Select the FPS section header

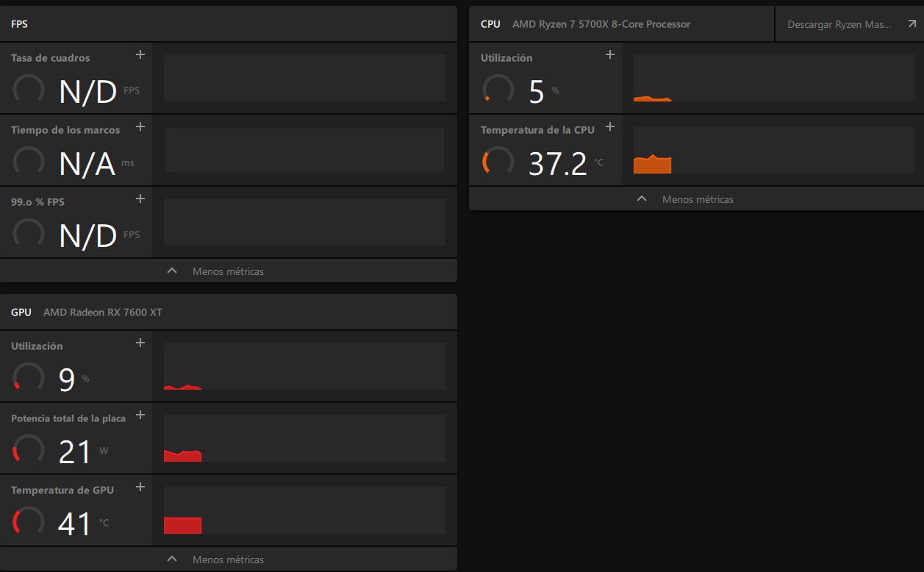click(x=20, y=24)
